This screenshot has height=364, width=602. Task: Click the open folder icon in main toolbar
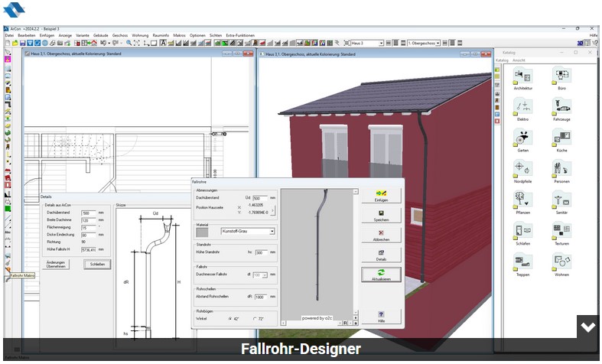(x=15, y=43)
